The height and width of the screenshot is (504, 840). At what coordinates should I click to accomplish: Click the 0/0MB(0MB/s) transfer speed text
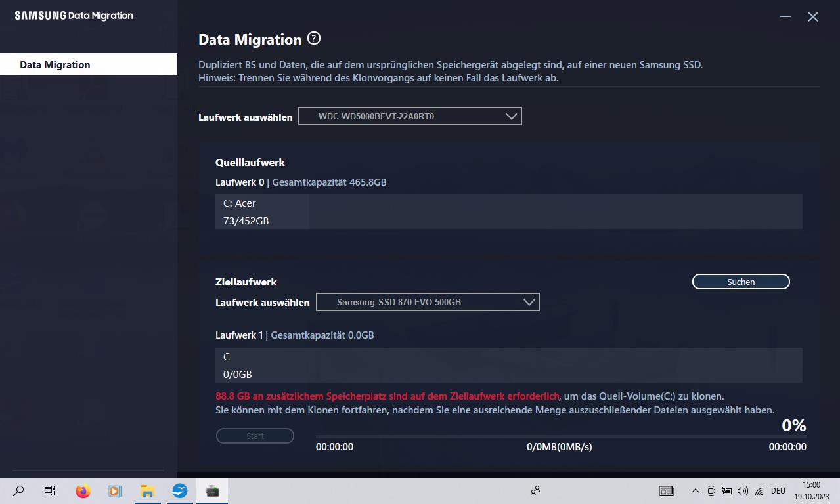pyautogui.click(x=560, y=447)
